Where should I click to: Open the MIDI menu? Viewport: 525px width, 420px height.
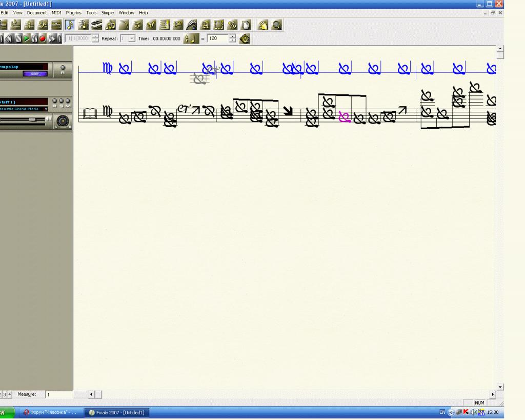[x=56, y=13]
